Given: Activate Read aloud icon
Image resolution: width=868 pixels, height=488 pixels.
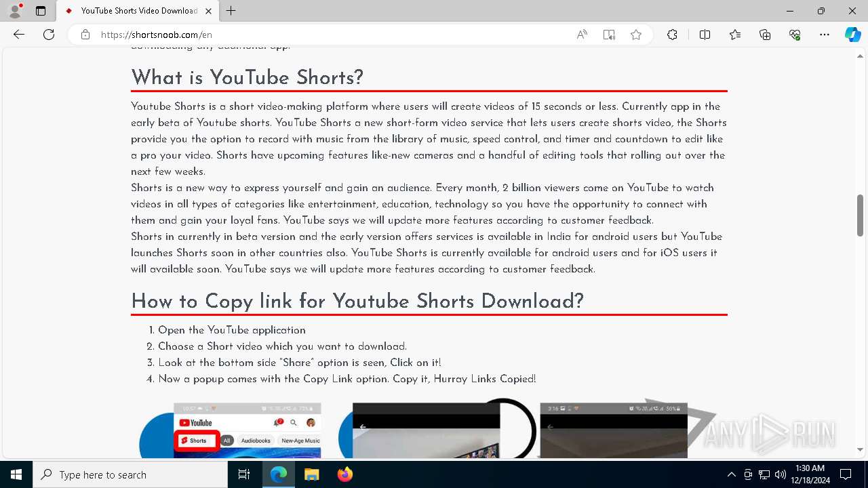Looking at the screenshot, I should [x=582, y=35].
